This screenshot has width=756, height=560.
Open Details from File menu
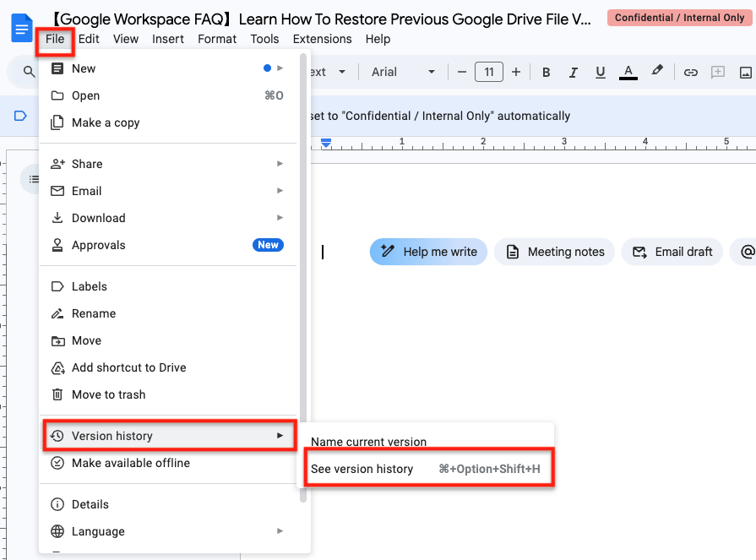168,504
